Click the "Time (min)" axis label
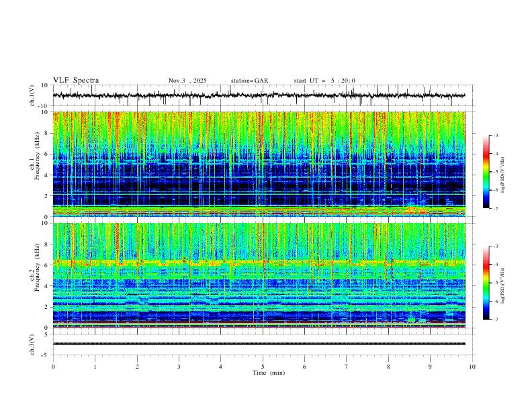The image size is (532, 411). [269, 373]
